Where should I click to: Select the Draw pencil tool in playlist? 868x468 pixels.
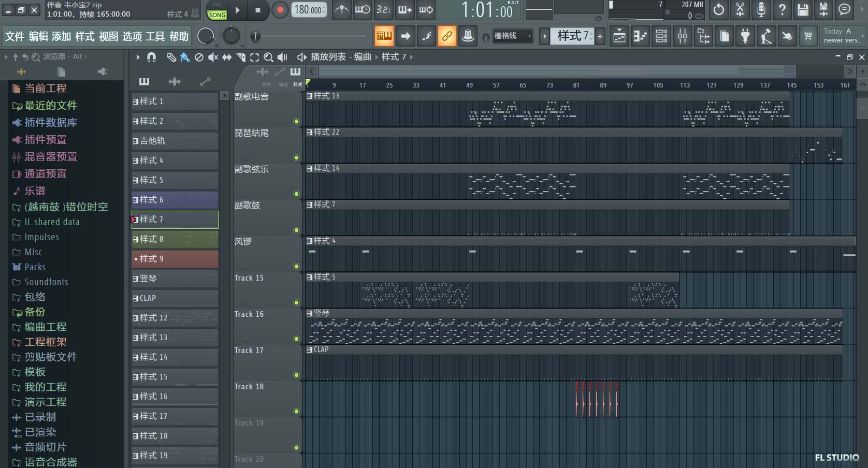pyautogui.click(x=171, y=57)
